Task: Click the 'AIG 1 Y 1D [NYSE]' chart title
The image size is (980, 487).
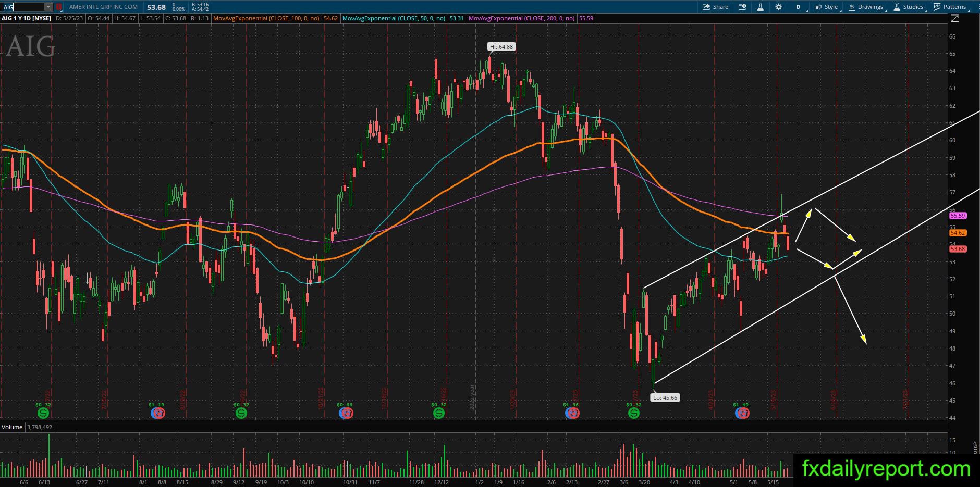Action: coord(27,18)
